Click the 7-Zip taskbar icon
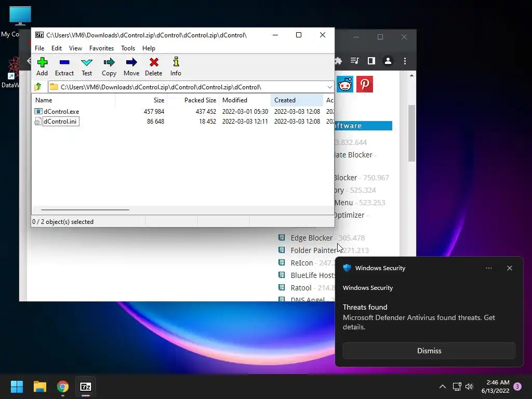The width and height of the screenshot is (532, 399). click(86, 387)
